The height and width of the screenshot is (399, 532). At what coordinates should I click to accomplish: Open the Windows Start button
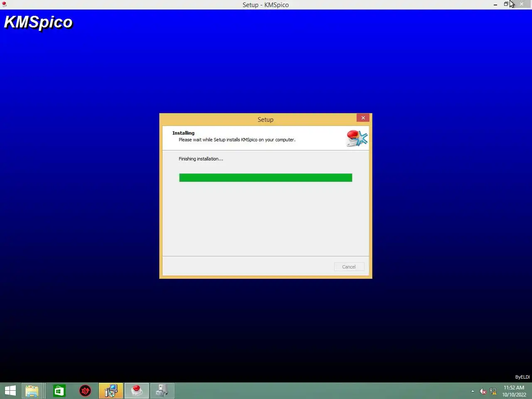(10, 391)
